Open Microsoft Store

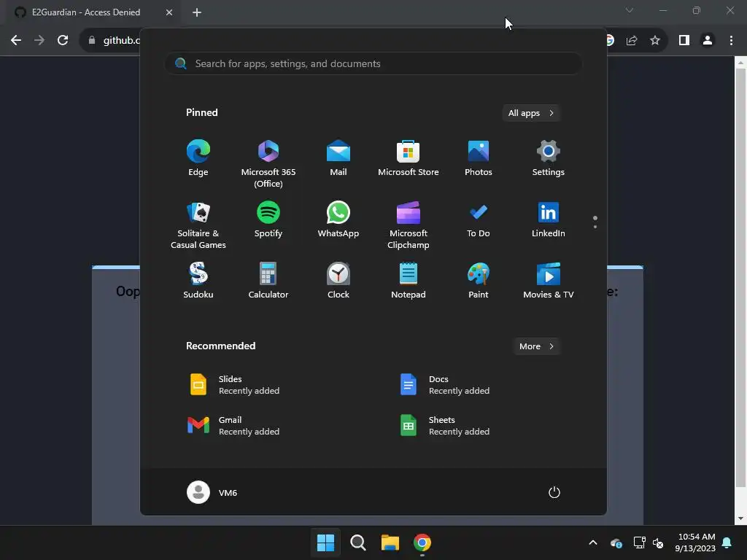tap(409, 158)
